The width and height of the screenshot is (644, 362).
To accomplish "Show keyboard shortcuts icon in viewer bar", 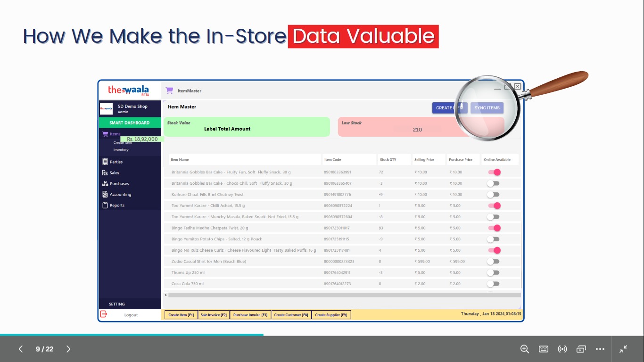I will pos(543,349).
